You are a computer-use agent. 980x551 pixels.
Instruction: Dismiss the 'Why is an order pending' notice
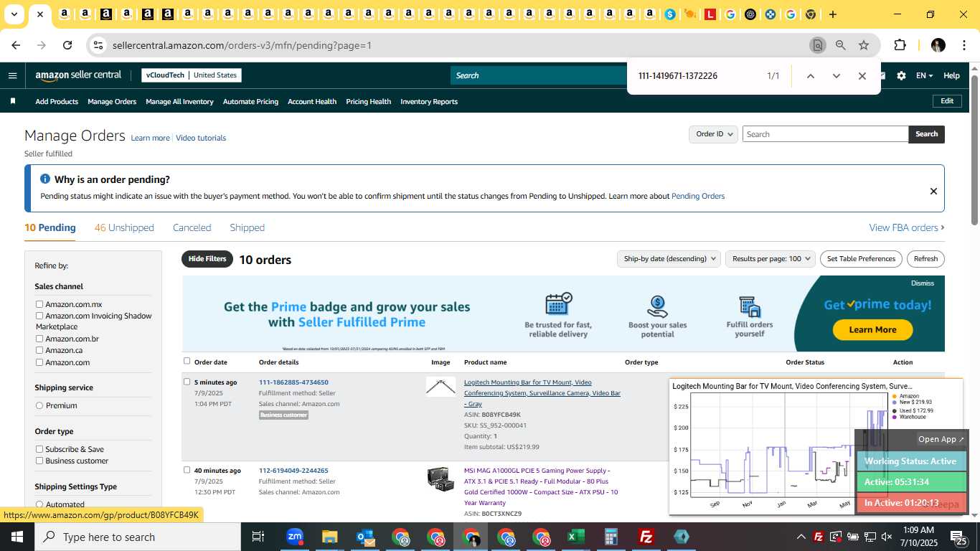click(x=933, y=191)
